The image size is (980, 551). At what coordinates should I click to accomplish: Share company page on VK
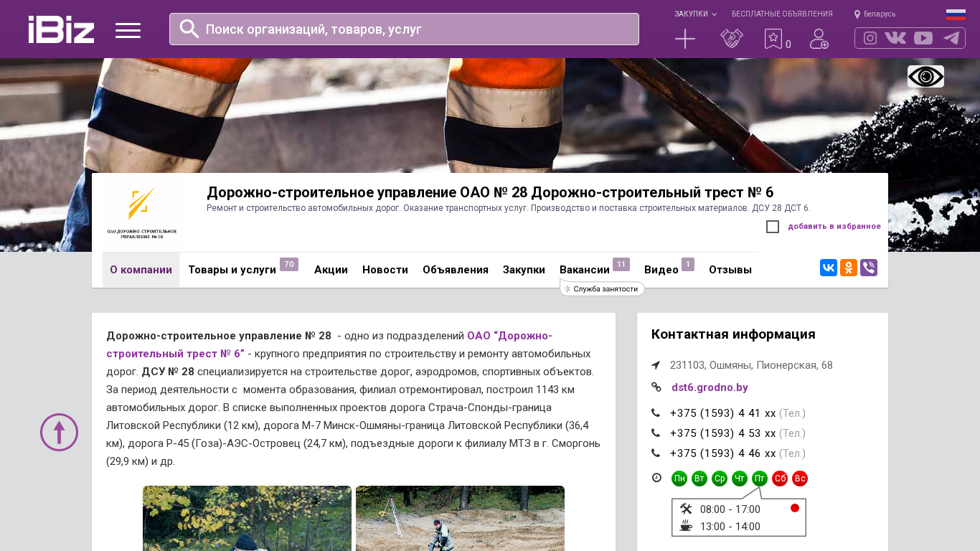pyautogui.click(x=829, y=268)
